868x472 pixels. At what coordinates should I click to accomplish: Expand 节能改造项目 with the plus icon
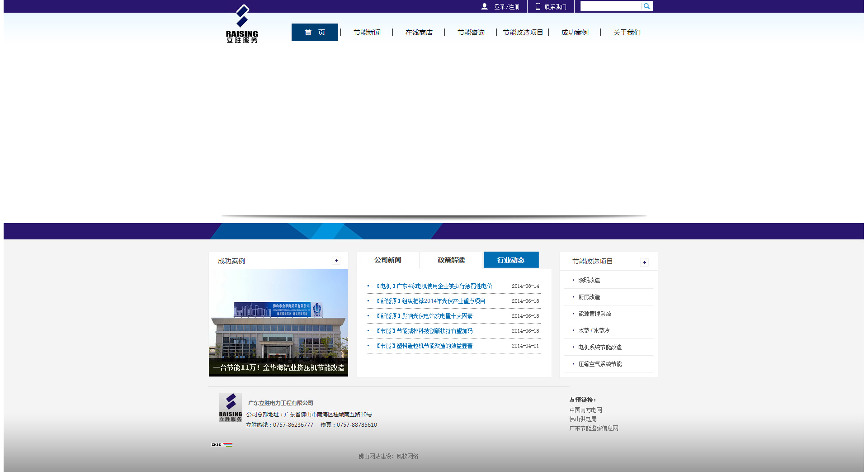(645, 262)
